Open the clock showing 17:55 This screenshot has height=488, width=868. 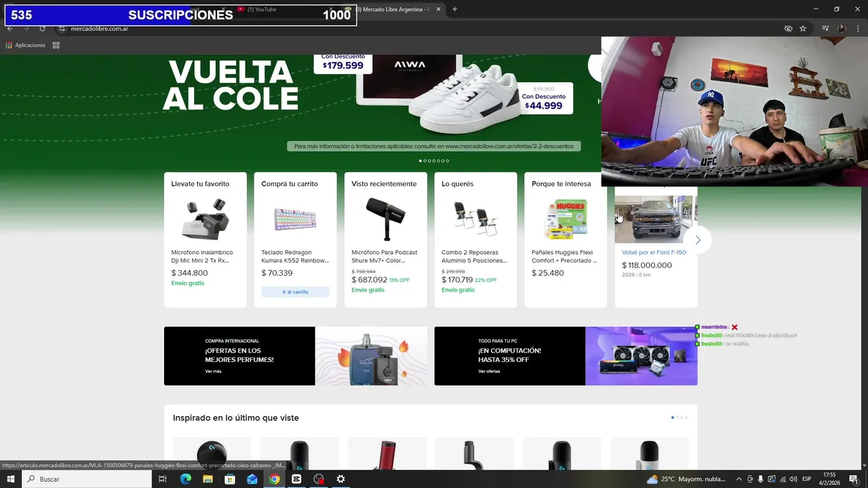[829, 479]
